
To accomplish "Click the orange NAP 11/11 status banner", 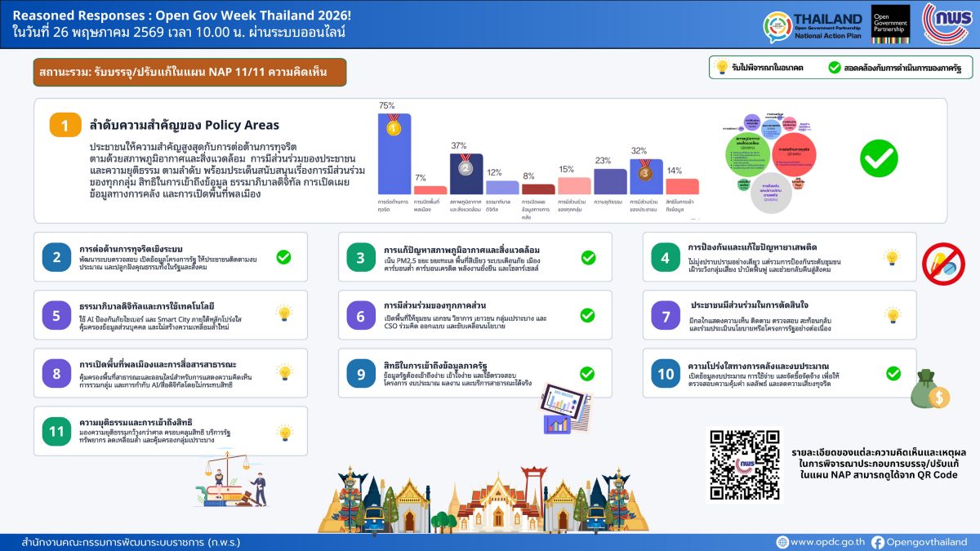I will tap(189, 73).
